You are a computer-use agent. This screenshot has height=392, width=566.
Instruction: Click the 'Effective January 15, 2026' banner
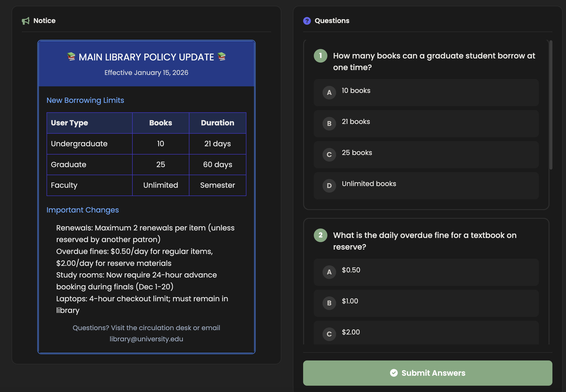click(146, 73)
